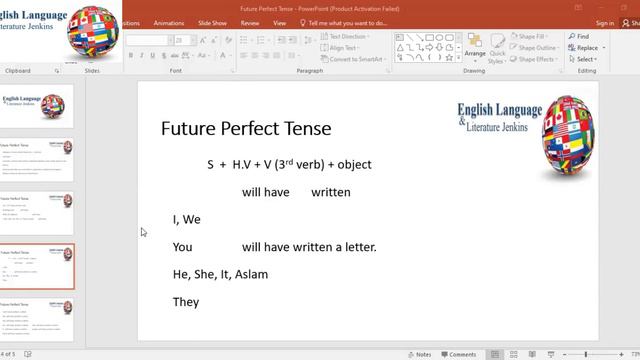Center text in Paragraph group
The image size is (640, 360).
[255, 56]
